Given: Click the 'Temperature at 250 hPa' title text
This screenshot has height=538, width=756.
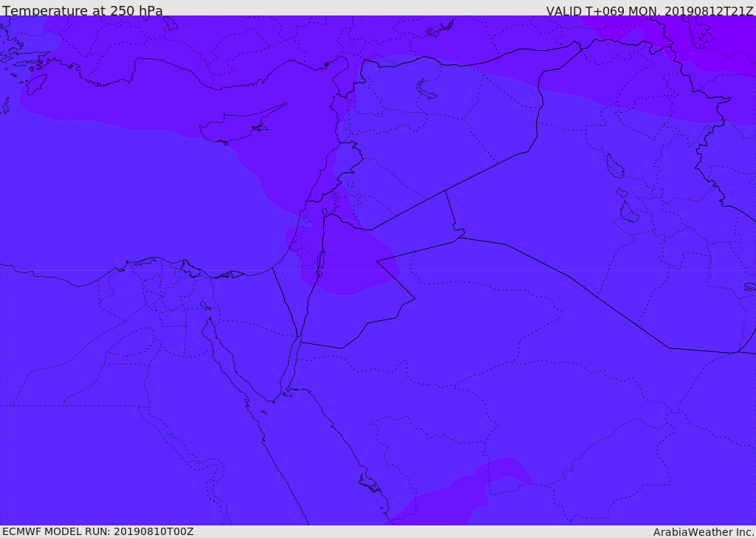Looking at the screenshot, I should coord(83,10).
